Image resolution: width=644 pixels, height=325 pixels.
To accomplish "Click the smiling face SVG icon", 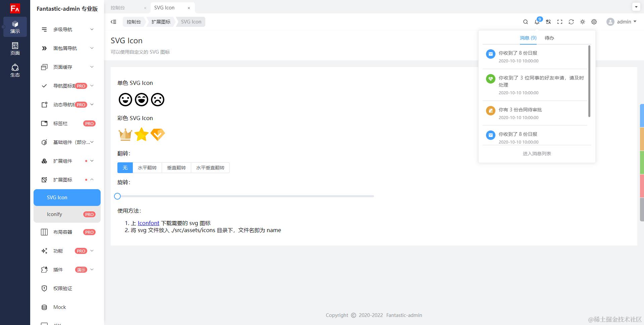I will click(x=125, y=100).
